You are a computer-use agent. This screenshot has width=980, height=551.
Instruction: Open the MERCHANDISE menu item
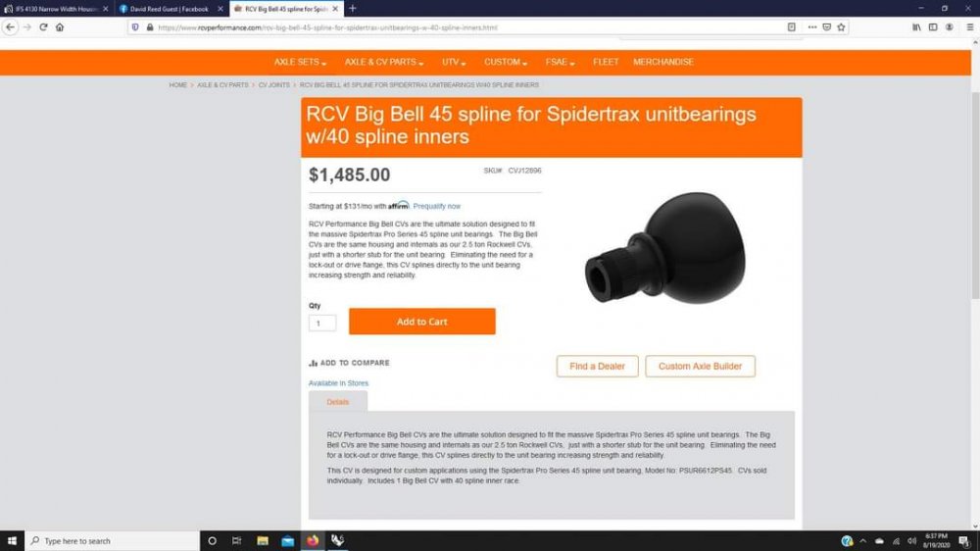pos(663,62)
